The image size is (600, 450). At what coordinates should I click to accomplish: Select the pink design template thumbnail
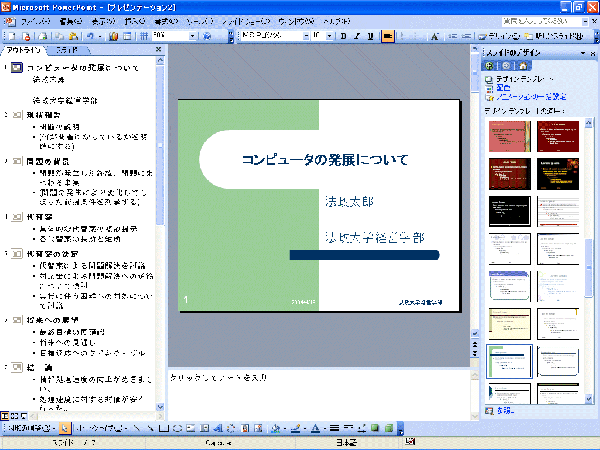click(510, 136)
